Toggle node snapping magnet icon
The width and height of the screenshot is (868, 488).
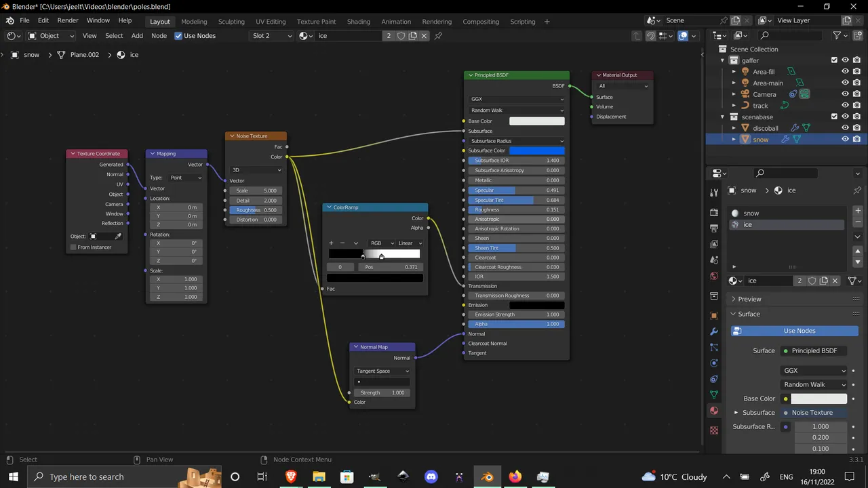(650, 36)
